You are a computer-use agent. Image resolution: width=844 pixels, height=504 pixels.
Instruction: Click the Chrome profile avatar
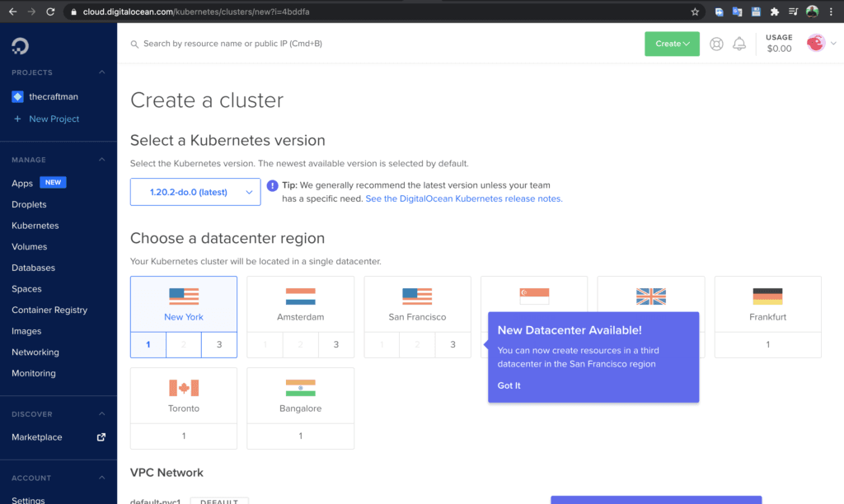[812, 12]
